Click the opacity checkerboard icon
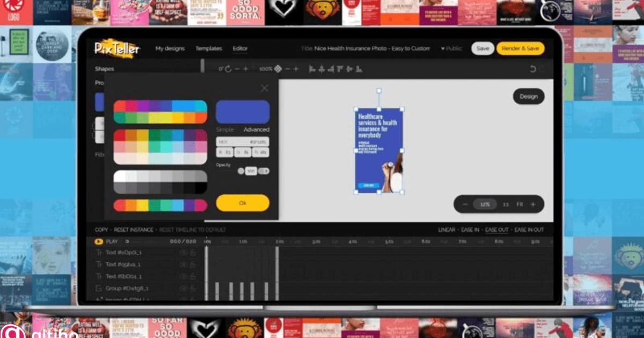 tap(278, 69)
